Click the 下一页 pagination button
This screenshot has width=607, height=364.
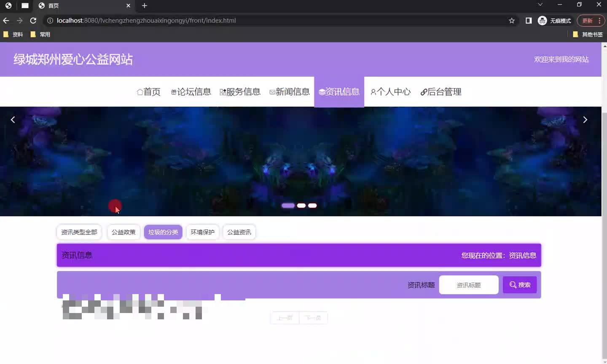pyautogui.click(x=313, y=318)
